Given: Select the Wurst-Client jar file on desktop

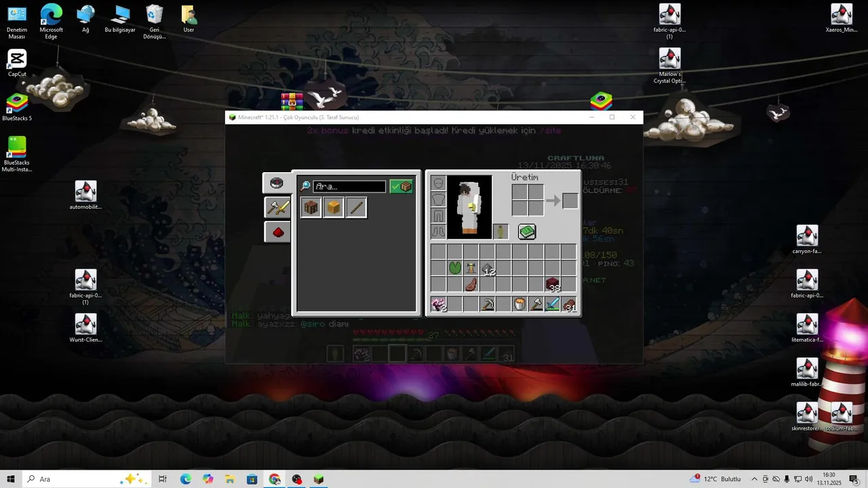Looking at the screenshot, I should click(85, 328).
